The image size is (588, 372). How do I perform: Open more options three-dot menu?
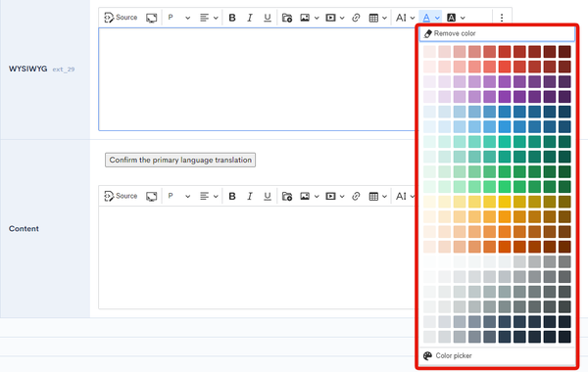coord(502,18)
